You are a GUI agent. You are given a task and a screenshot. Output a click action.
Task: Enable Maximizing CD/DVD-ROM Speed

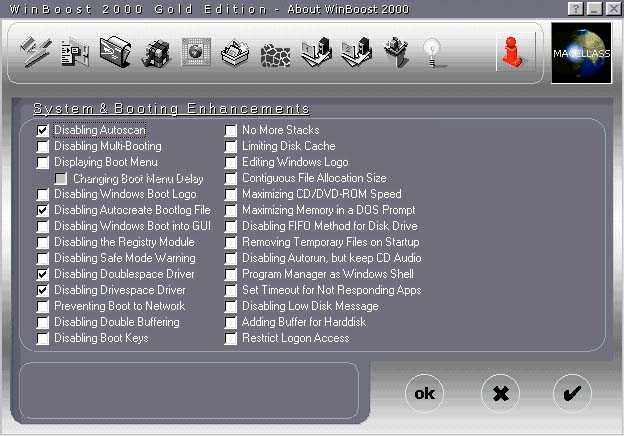click(230, 195)
